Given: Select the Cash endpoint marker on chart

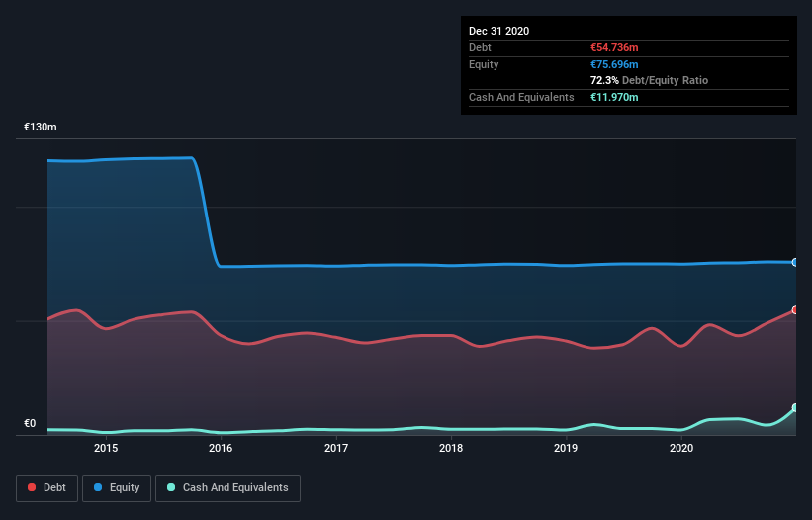Looking at the screenshot, I should point(795,407).
